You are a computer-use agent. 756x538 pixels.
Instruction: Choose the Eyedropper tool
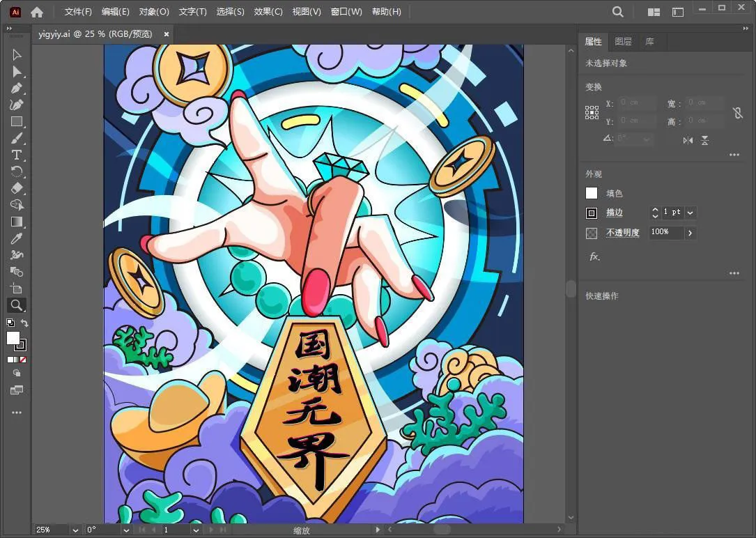pyautogui.click(x=17, y=238)
